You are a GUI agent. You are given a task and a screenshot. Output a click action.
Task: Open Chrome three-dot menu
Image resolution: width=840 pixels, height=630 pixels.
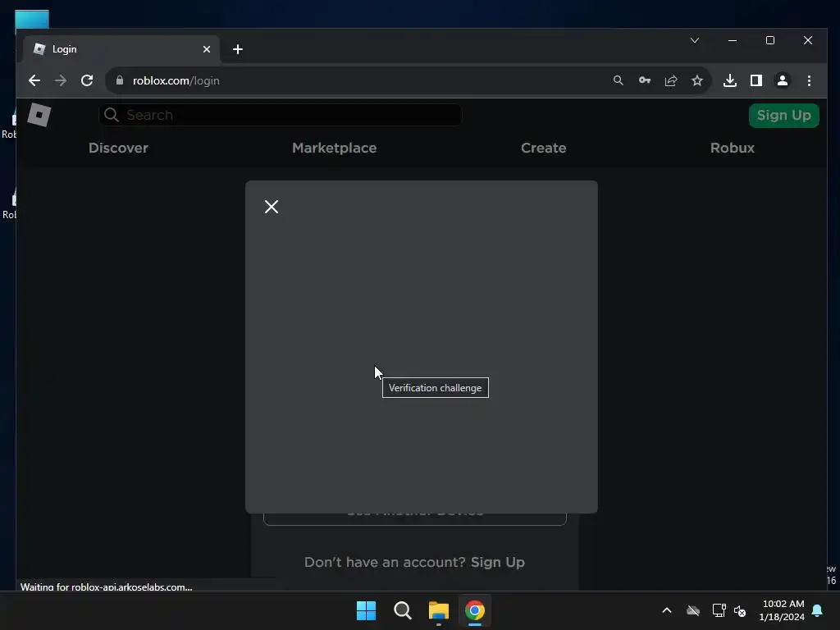(x=809, y=80)
